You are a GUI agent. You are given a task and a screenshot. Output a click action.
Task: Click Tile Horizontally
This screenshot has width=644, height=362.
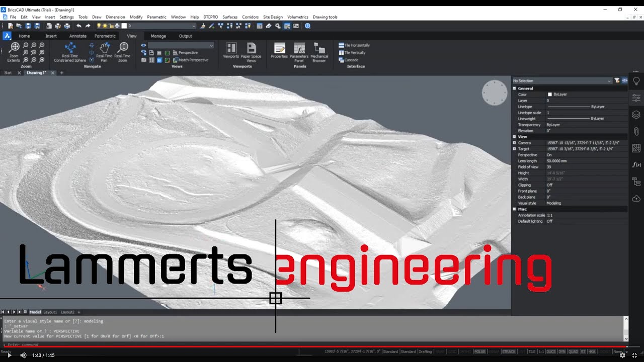click(354, 45)
